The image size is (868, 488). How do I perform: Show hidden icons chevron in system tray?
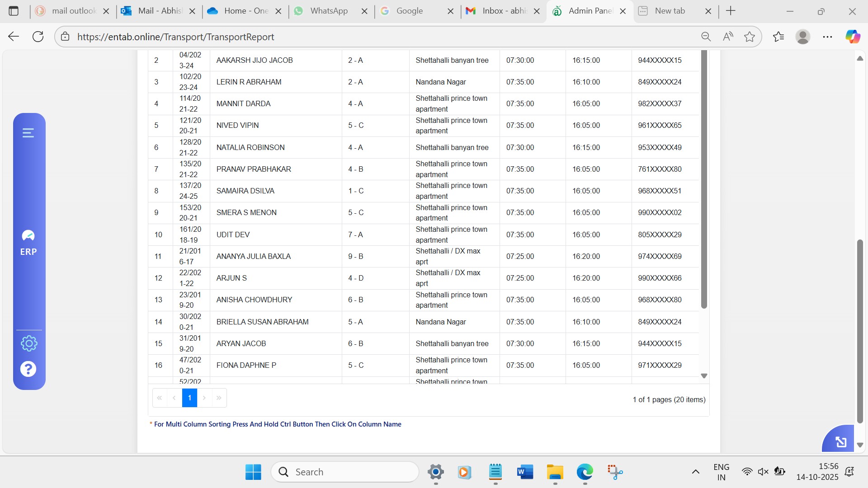click(x=695, y=472)
